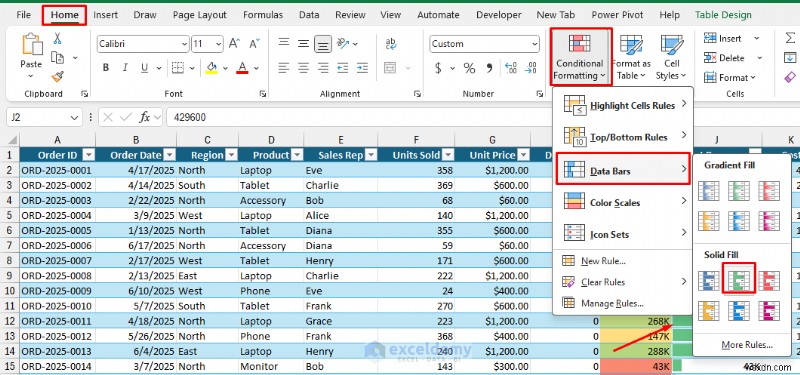Open Color Scales submenu
The image size is (800, 375).
[x=623, y=203]
